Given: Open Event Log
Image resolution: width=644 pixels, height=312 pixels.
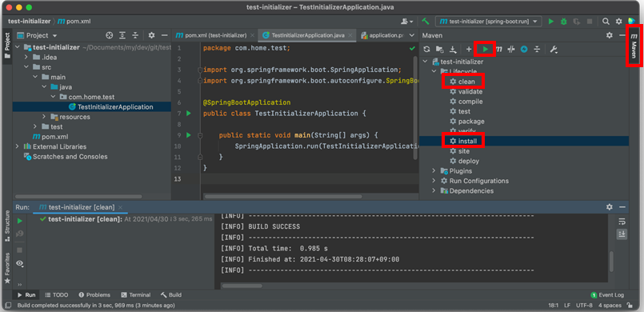Looking at the screenshot, I should pos(607,294).
